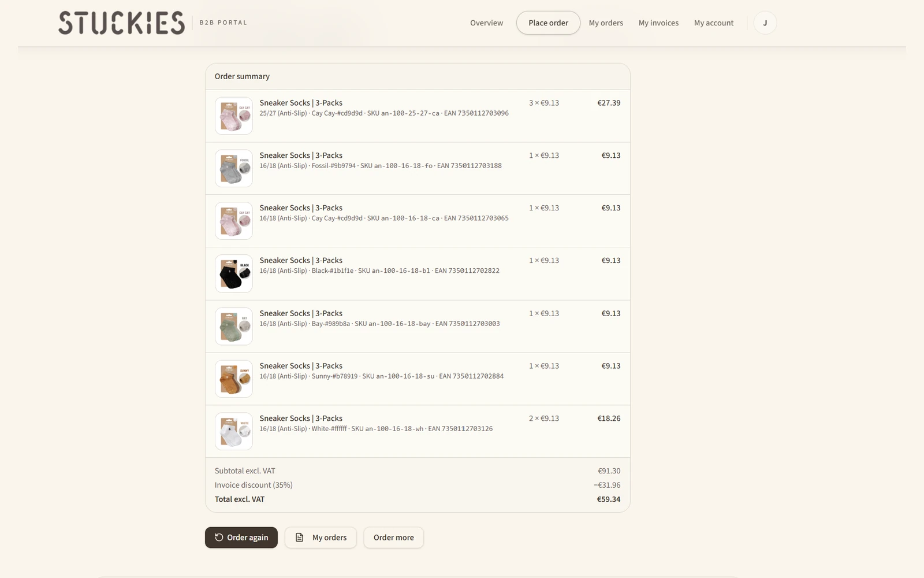Screen dimensions: 924x578
Task: Select the Sneaker Socks title in White row
Action: coord(301,418)
